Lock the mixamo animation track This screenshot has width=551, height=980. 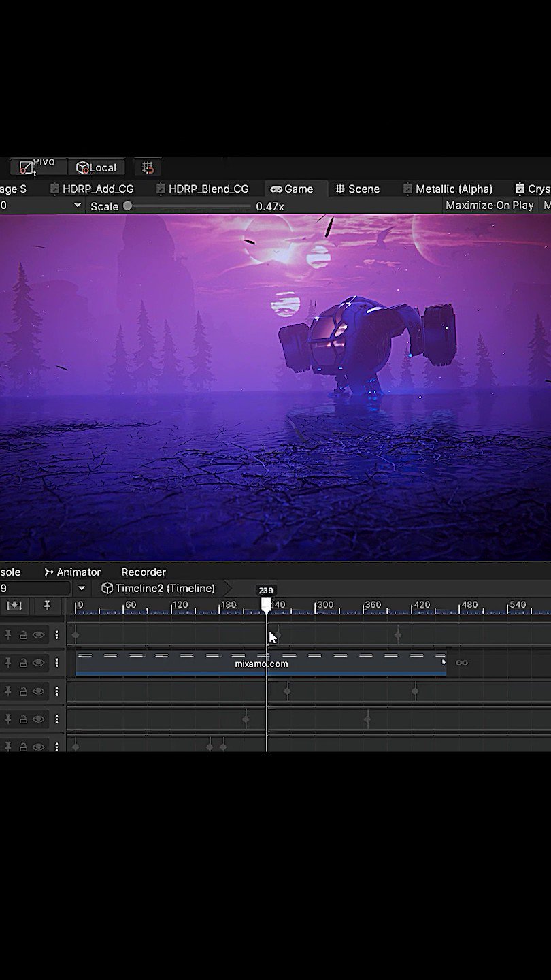click(x=23, y=662)
